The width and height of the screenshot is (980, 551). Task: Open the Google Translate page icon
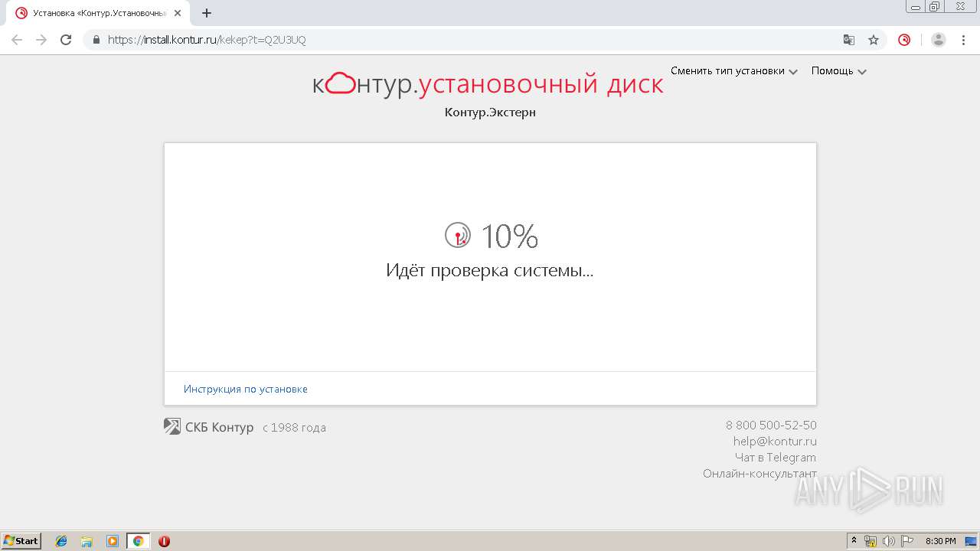(x=849, y=40)
